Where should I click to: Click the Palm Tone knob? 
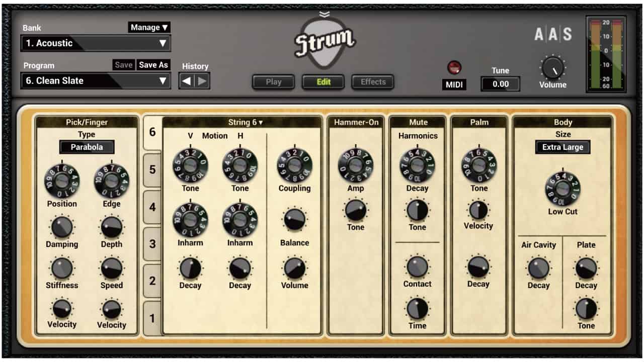click(478, 164)
